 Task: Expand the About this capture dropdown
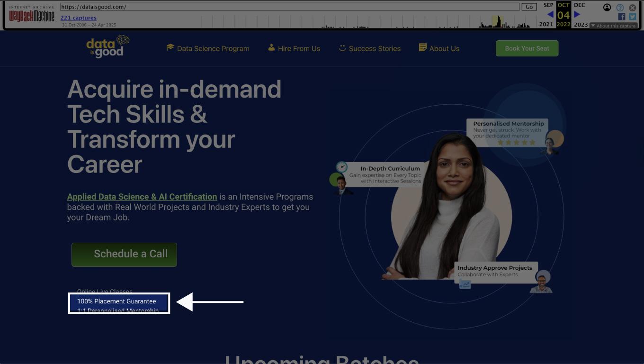[x=613, y=26]
